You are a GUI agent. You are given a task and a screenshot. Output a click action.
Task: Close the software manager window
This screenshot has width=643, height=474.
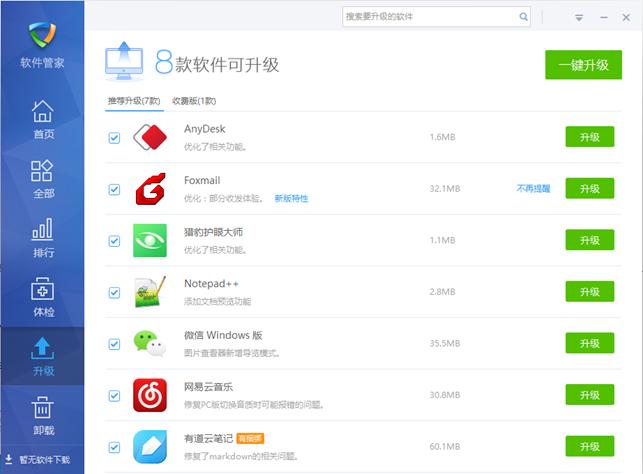[x=626, y=17]
